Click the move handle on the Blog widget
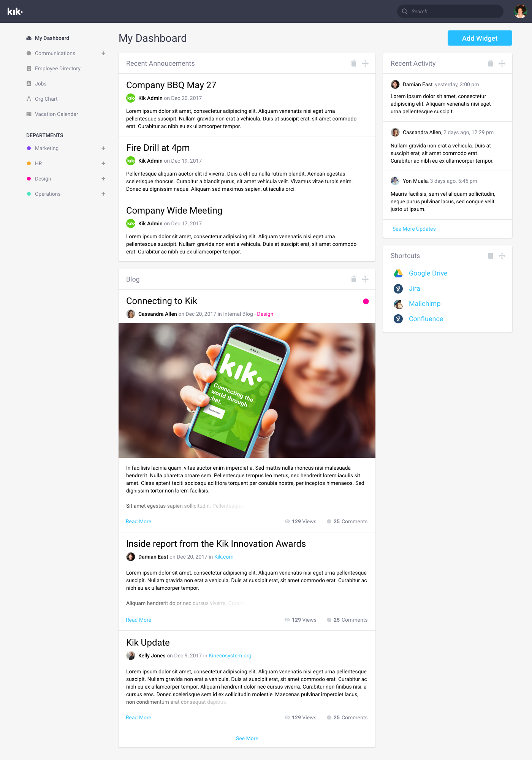Screen dimensions: 532x760 coord(365,279)
